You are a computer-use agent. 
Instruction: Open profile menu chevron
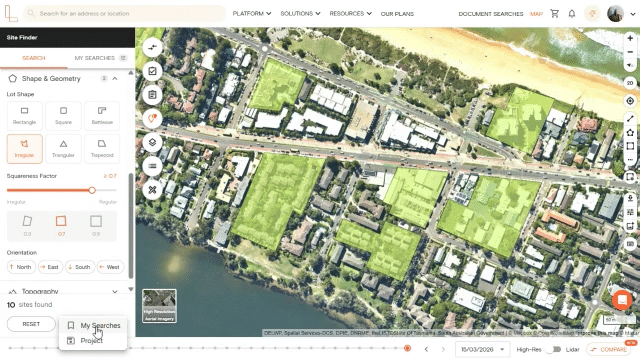tap(633, 14)
